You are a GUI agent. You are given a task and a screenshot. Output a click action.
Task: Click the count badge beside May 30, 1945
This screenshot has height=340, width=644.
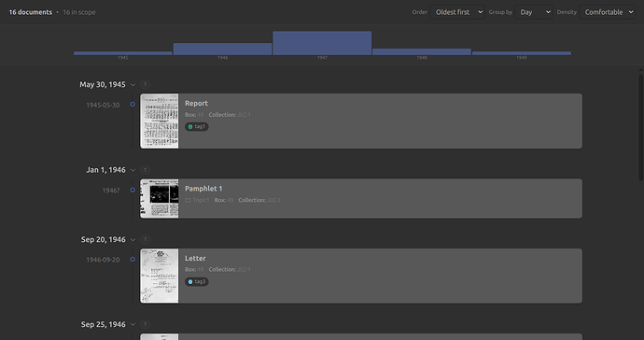pos(145,84)
